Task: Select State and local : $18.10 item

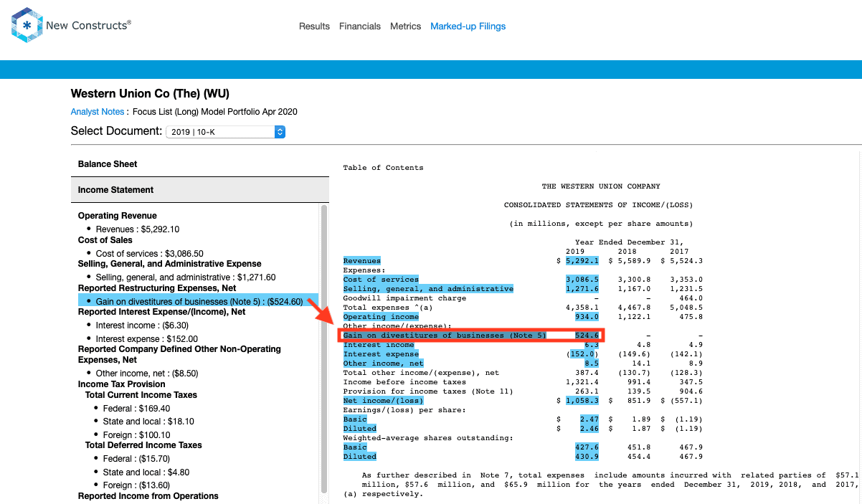Action: click(148, 422)
